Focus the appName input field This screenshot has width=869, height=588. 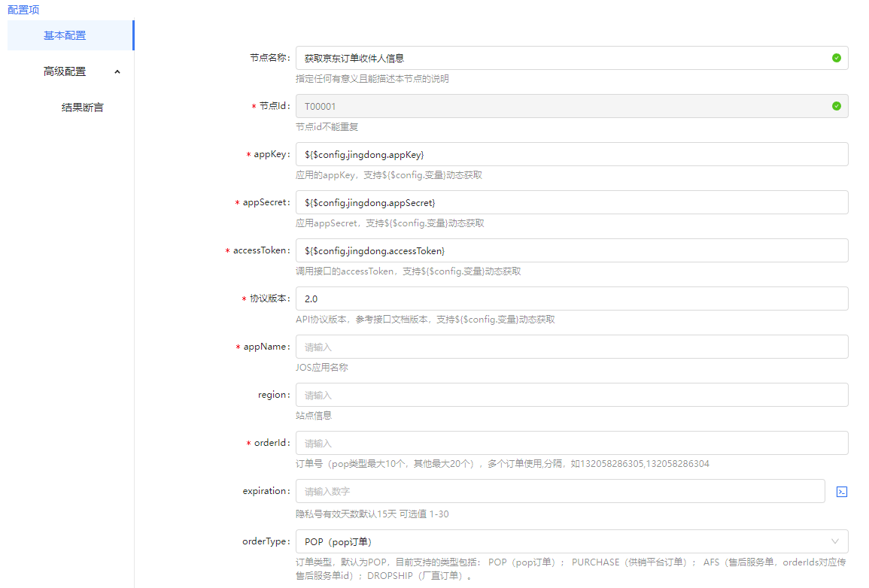pyautogui.click(x=572, y=347)
